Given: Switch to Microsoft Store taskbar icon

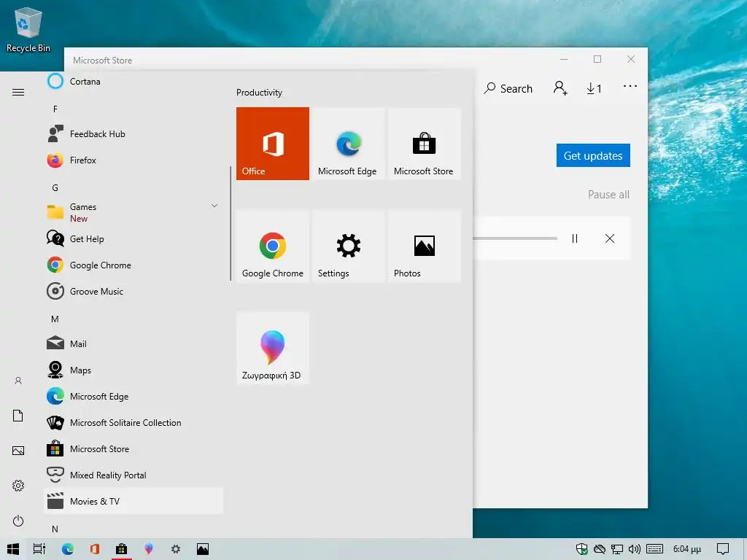Looking at the screenshot, I should 122,549.
